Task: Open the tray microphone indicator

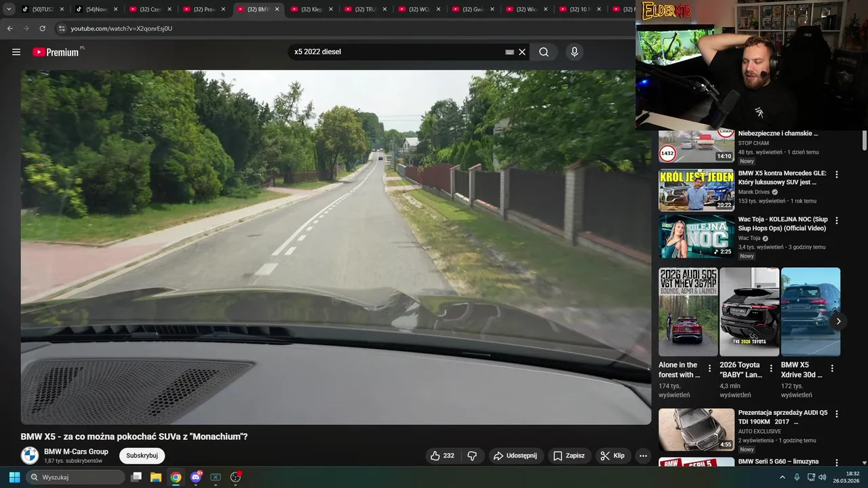Action: (x=797, y=477)
